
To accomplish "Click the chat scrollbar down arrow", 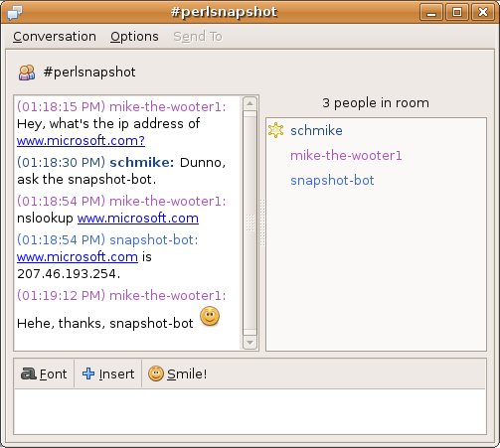I will [250, 343].
